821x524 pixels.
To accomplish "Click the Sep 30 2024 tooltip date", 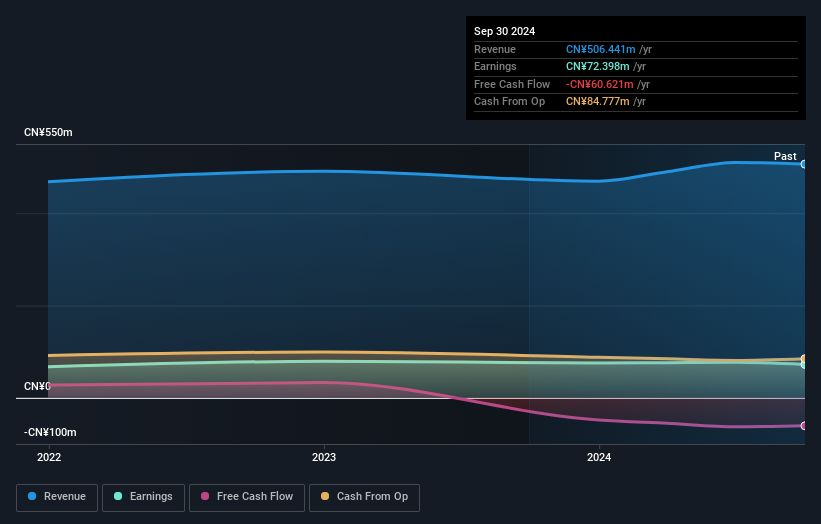I will pos(504,31).
